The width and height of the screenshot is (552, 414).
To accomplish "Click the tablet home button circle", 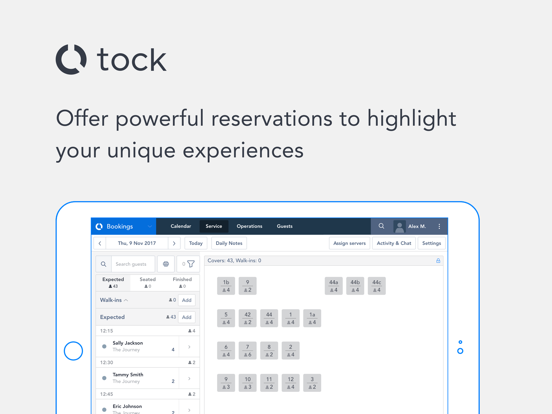I will tap(73, 351).
